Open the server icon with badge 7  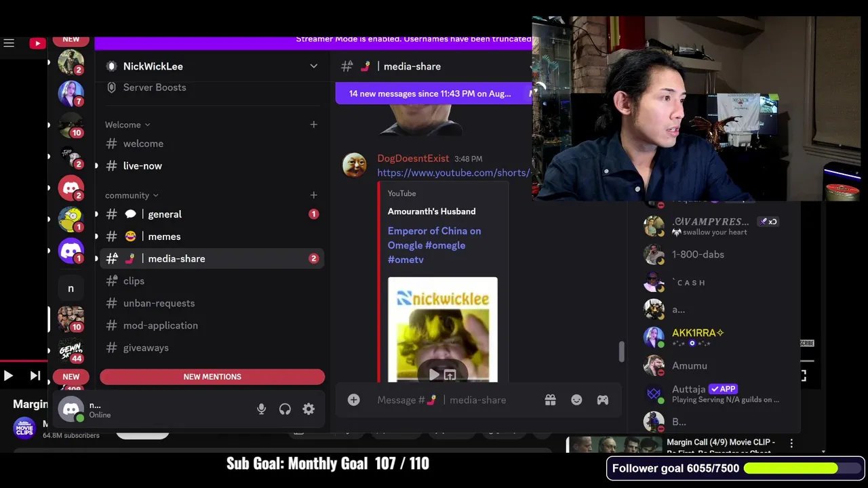(71, 94)
